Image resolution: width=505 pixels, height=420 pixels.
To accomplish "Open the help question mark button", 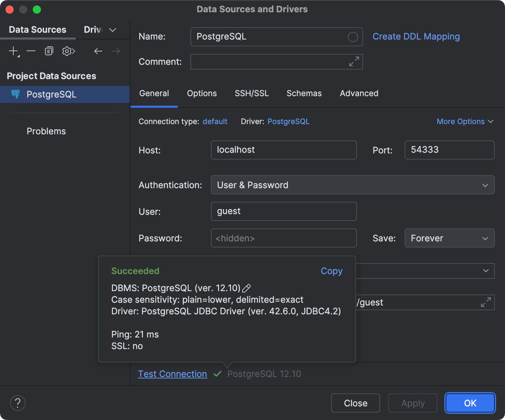I will click(x=18, y=403).
